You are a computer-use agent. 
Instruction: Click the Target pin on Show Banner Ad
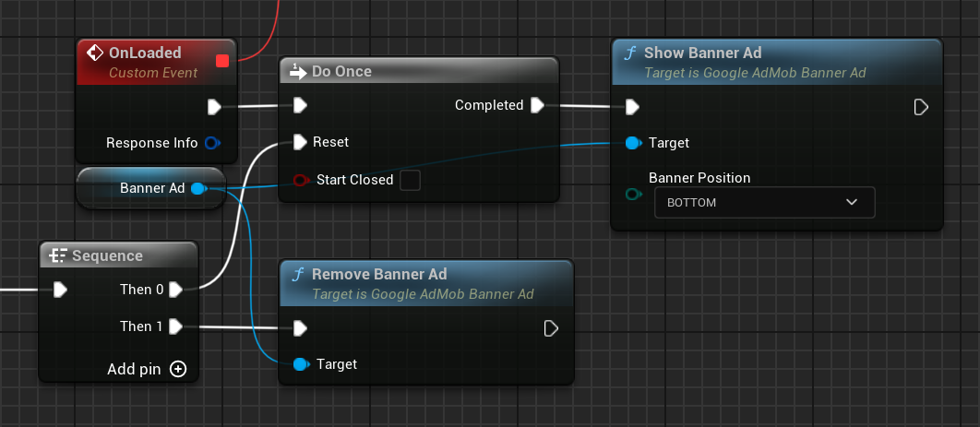(x=632, y=143)
